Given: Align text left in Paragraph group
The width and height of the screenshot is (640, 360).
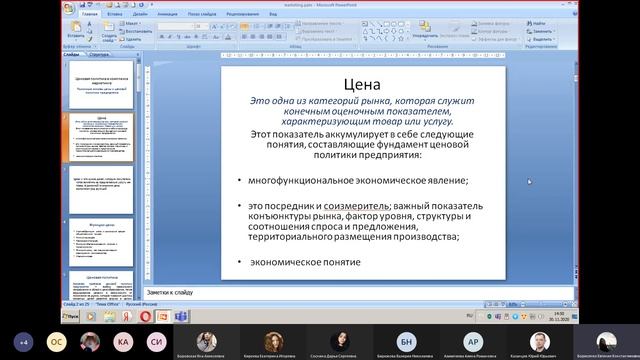Looking at the screenshot, I should pos(244,37).
